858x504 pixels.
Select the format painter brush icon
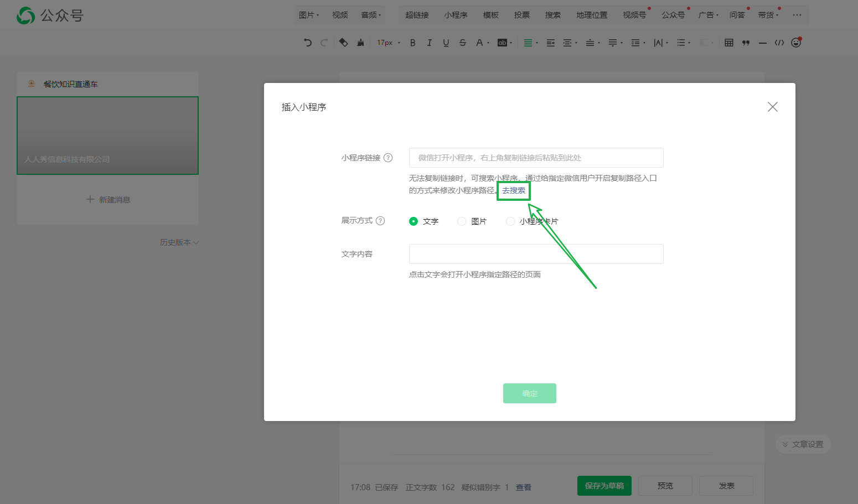(x=360, y=43)
